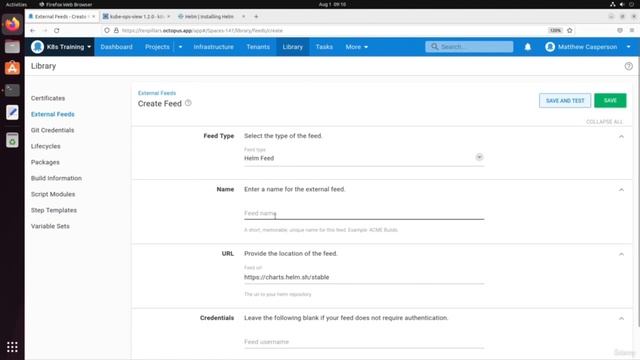
Task: Click the Library page help icon
Action: coord(629,66)
